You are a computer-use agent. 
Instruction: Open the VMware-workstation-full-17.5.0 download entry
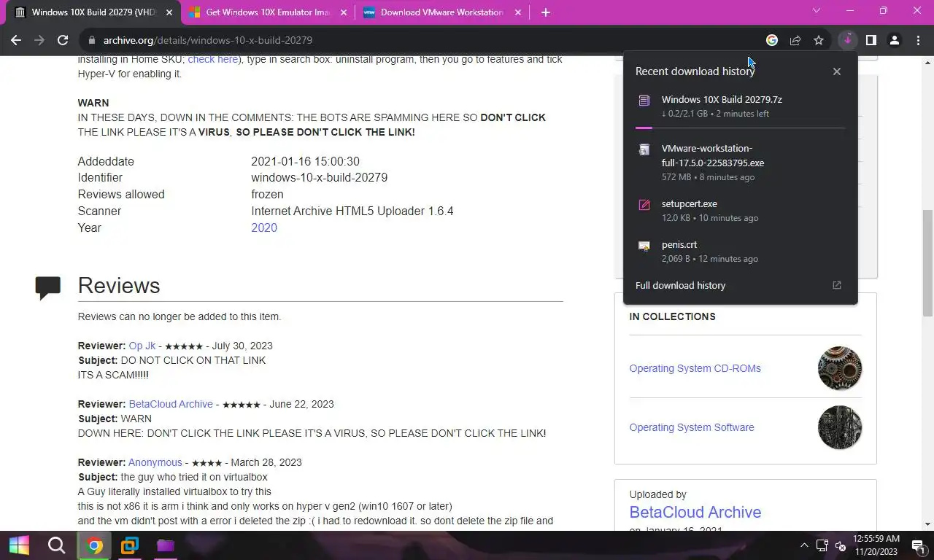pyautogui.click(x=740, y=162)
